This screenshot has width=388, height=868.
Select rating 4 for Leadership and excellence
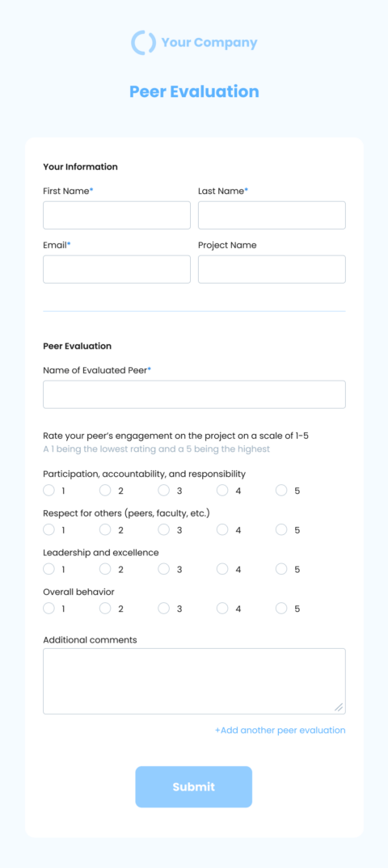222,569
